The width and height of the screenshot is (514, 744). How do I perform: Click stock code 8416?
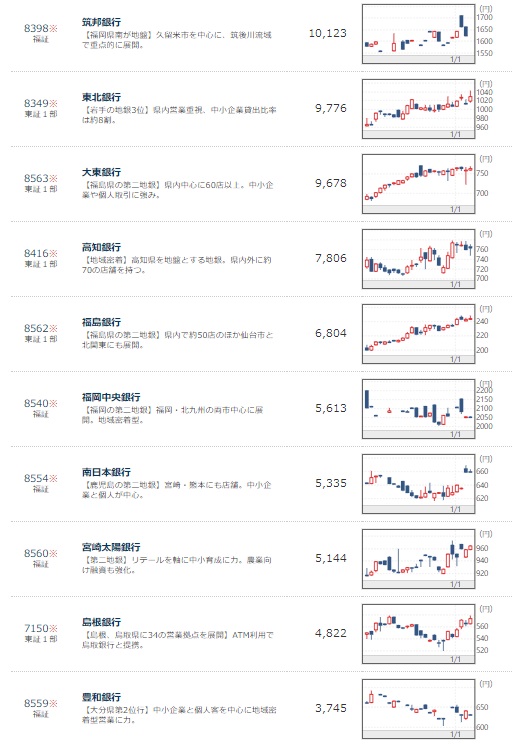pos(37,253)
